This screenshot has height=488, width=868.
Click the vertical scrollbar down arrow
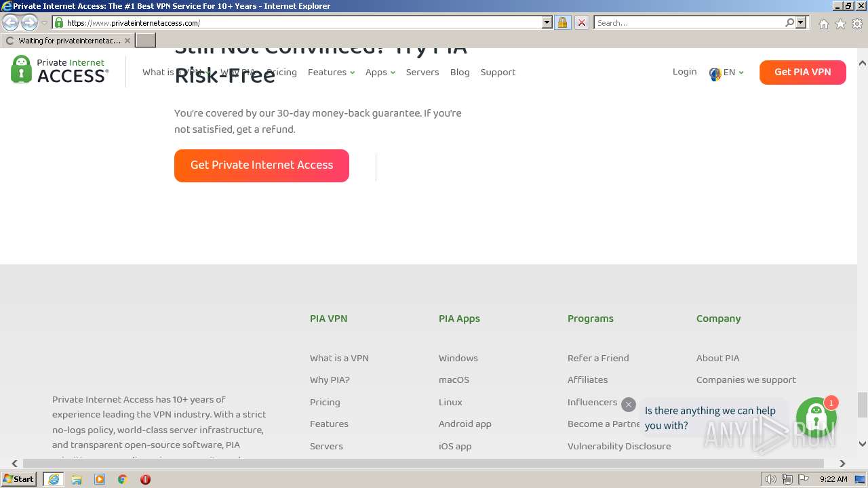coord(863,444)
